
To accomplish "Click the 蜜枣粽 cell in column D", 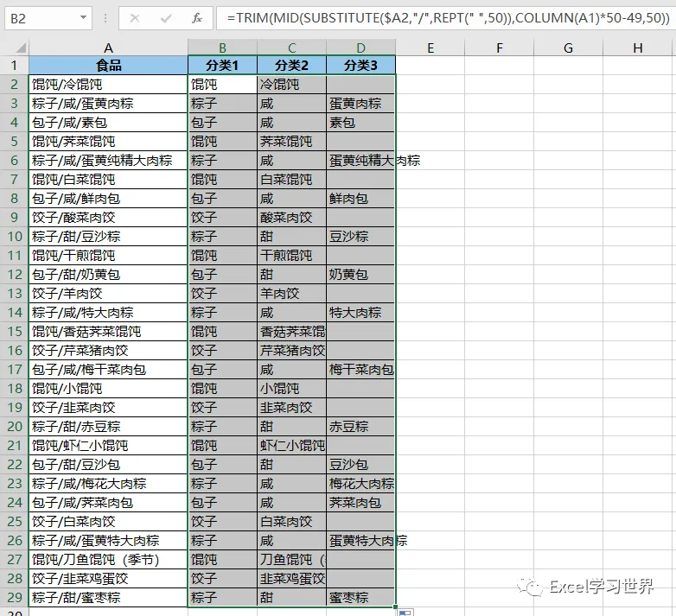I will pos(360,598).
